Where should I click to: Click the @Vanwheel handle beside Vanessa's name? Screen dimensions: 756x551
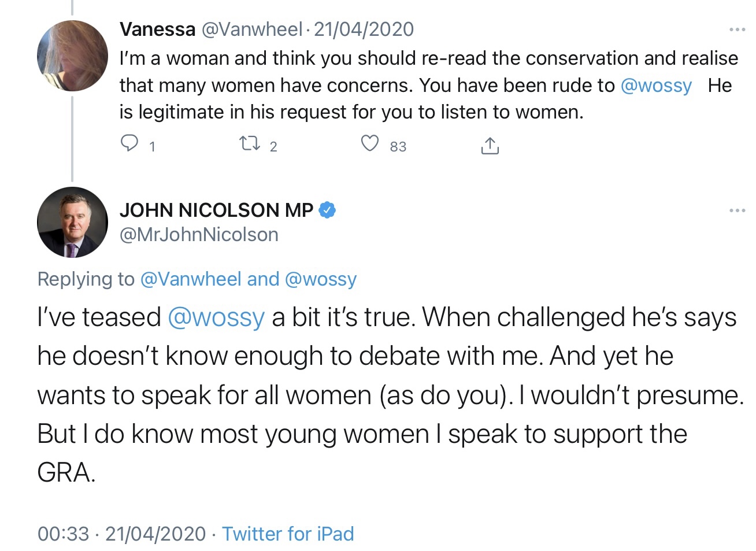(251, 29)
